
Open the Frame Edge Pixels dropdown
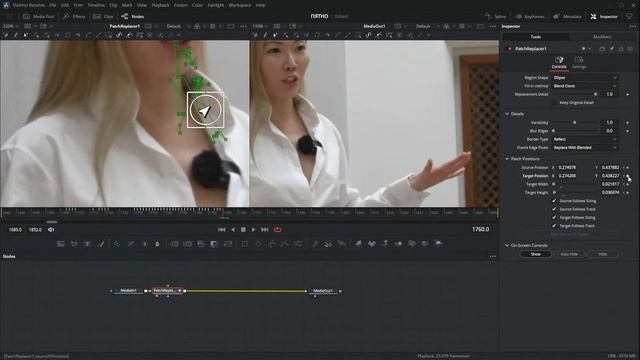coord(585,148)
